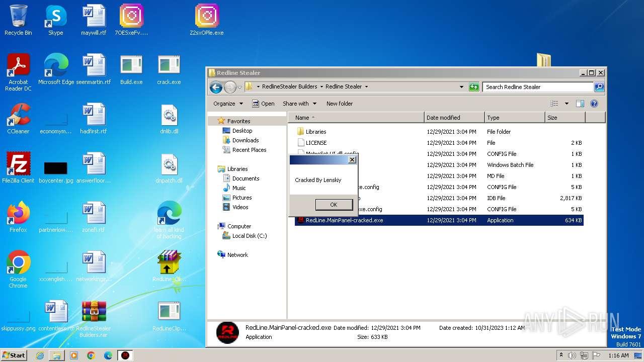Open the Start menu
This screenshot has height=362, width=644.
pos(14,355)
